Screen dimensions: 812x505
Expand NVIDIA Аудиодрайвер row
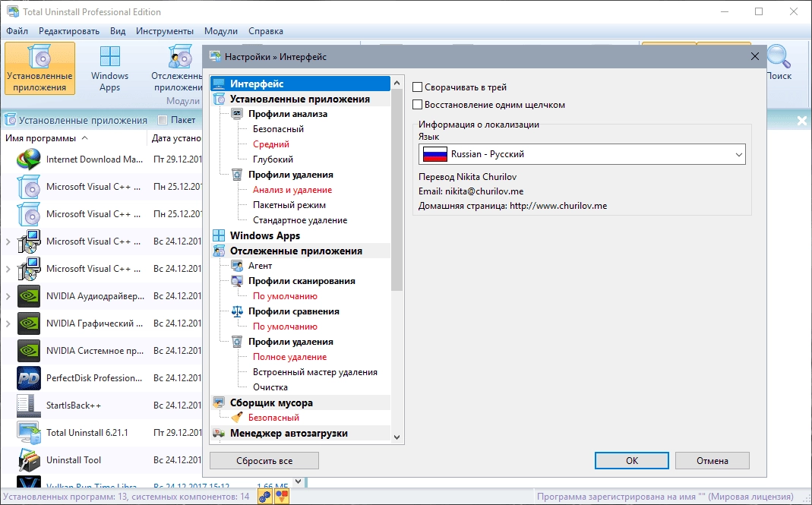pyautogui.click(x=8, y=296)
